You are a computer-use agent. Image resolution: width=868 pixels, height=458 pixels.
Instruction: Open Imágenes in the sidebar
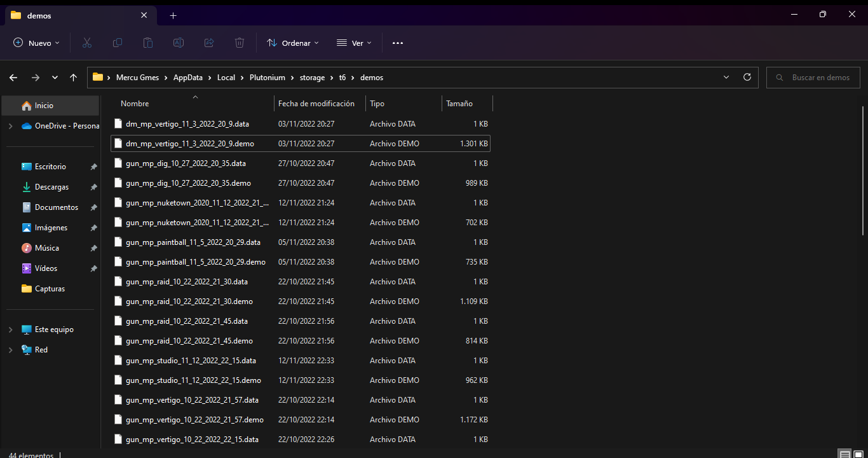pos(51,228)
